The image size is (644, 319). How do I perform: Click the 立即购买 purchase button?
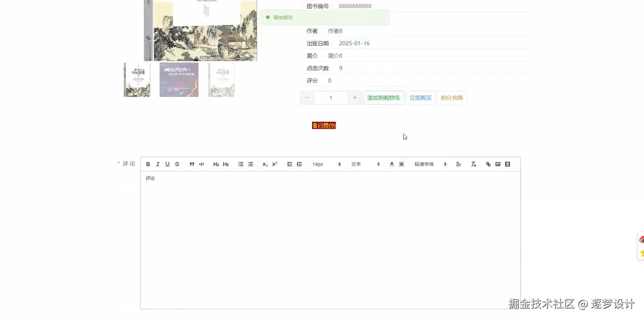tap(420, 97)
